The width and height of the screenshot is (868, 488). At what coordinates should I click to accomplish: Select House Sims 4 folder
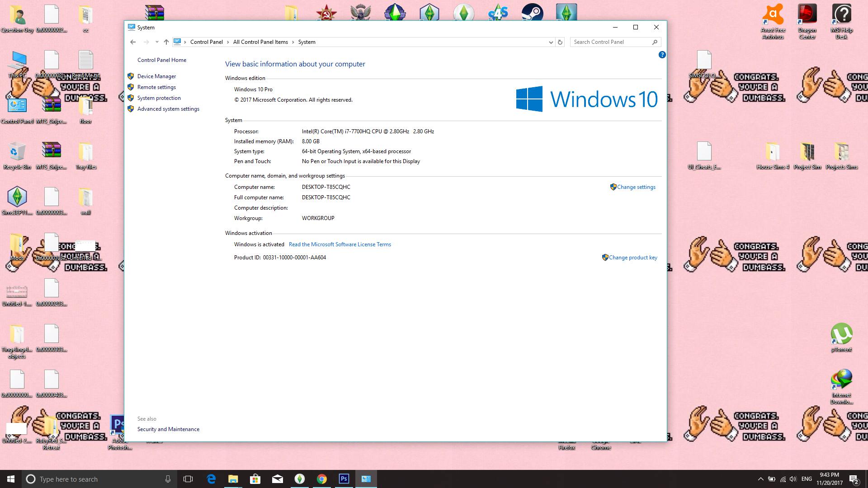pos(773,156)
